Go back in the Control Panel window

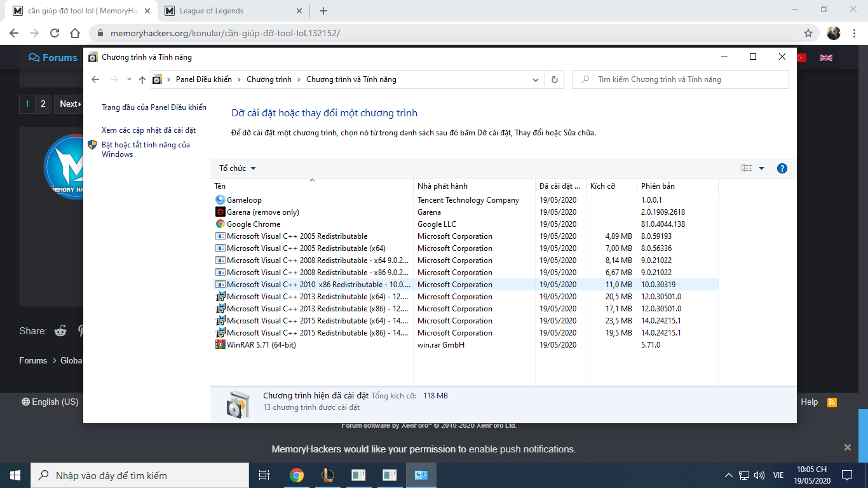pos(96,79)
